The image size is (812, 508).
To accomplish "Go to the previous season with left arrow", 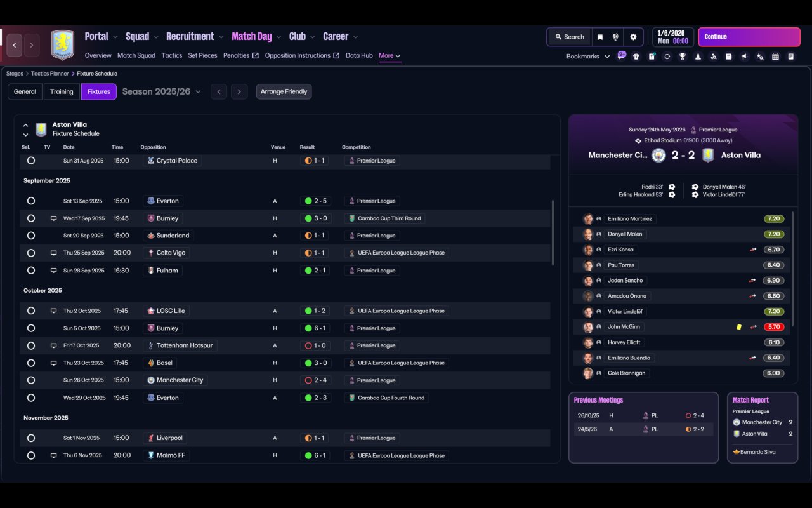I will point(219,91).
